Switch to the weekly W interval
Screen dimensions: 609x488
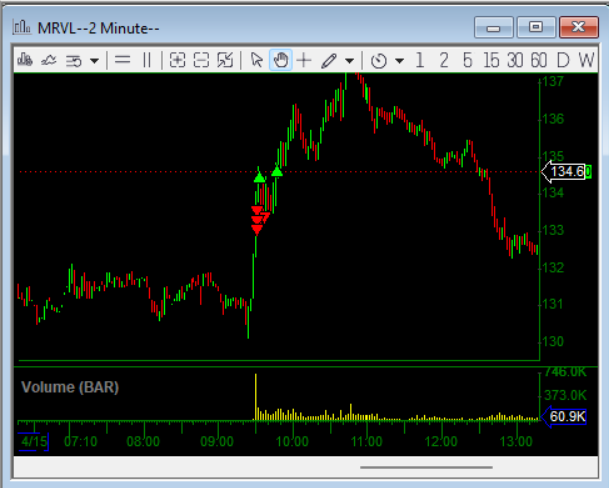coord(586,60)
